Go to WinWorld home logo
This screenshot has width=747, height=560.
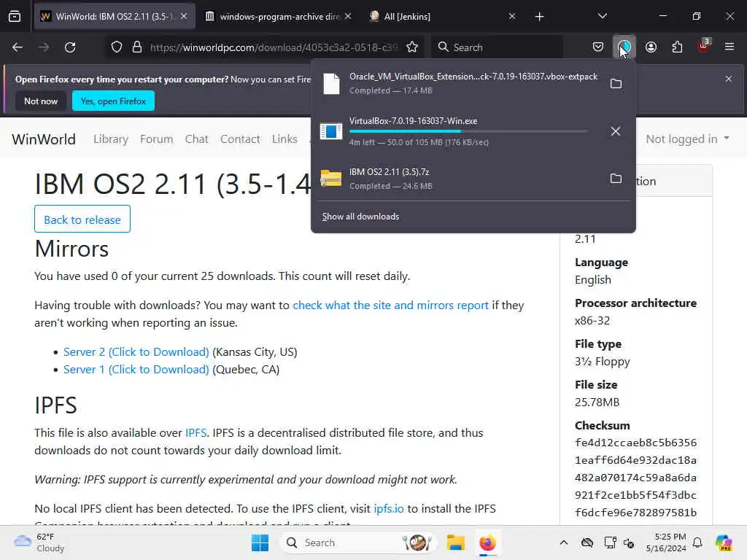pyautogui.click(x=44, y=139)
